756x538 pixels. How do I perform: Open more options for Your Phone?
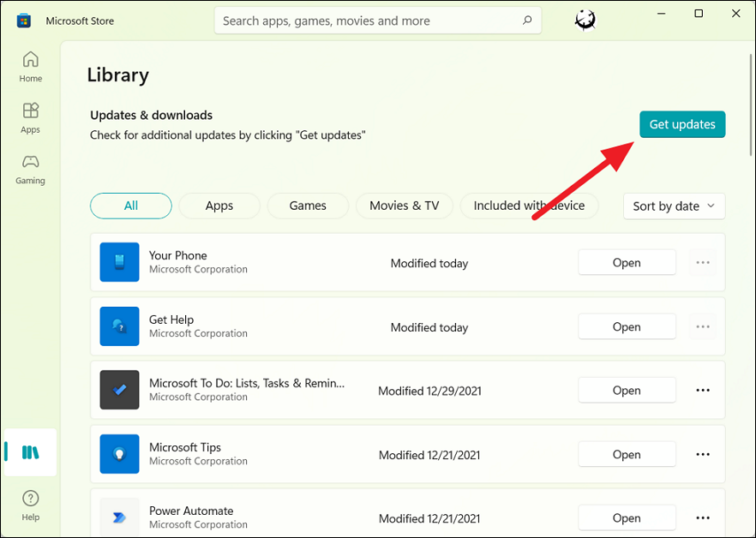point(703,262)
